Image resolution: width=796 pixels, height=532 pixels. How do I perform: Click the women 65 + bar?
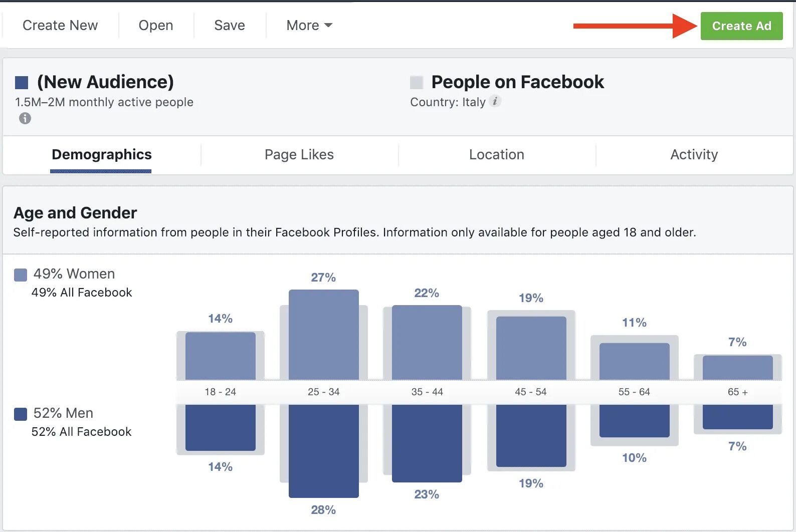pos(737,368)
